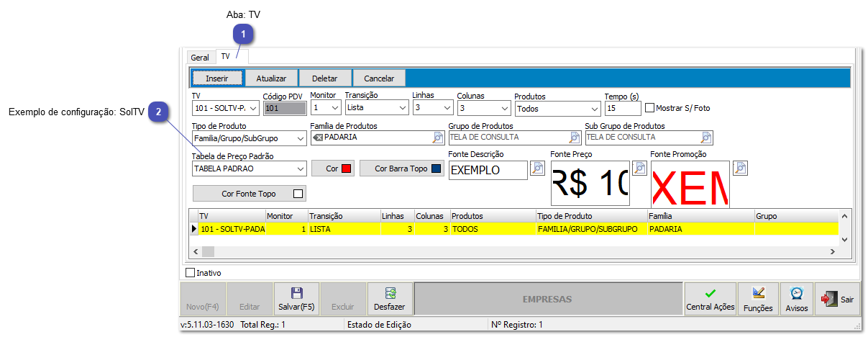Click the Grupo column header
This screenshot has height=337, width=868.
(x=796, y=216)
